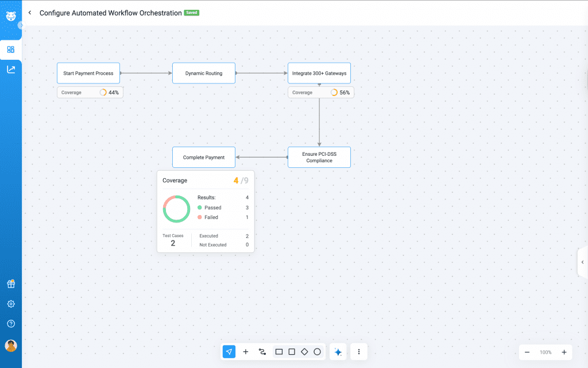The width and height of the screenshot is (588, 368).
Task: Click the zoom in plus button
Action: pos(564,352)
